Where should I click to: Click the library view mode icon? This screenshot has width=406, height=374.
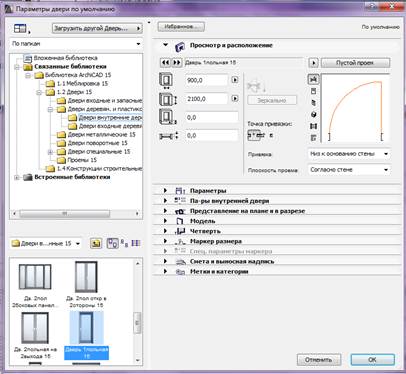21,29
